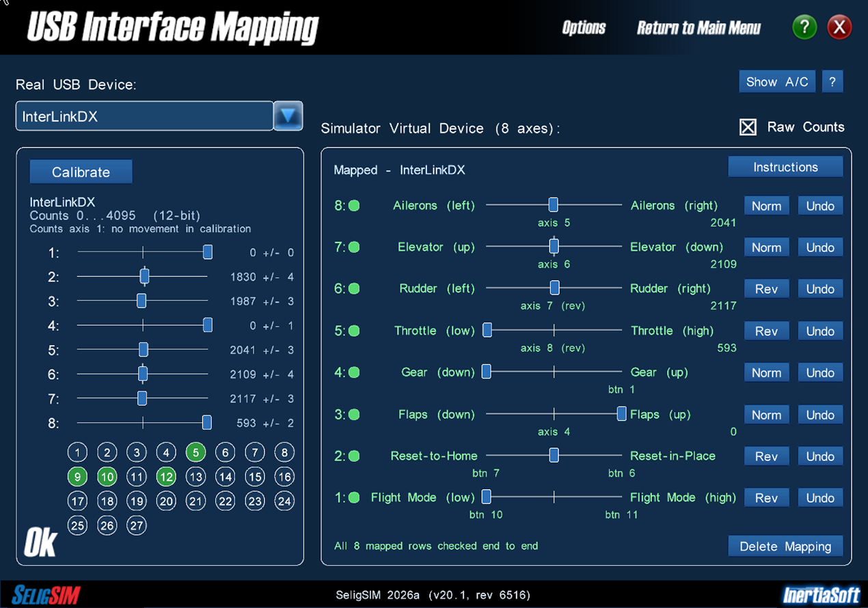Click Undo for the Ailerons row

tap(820, 206)
